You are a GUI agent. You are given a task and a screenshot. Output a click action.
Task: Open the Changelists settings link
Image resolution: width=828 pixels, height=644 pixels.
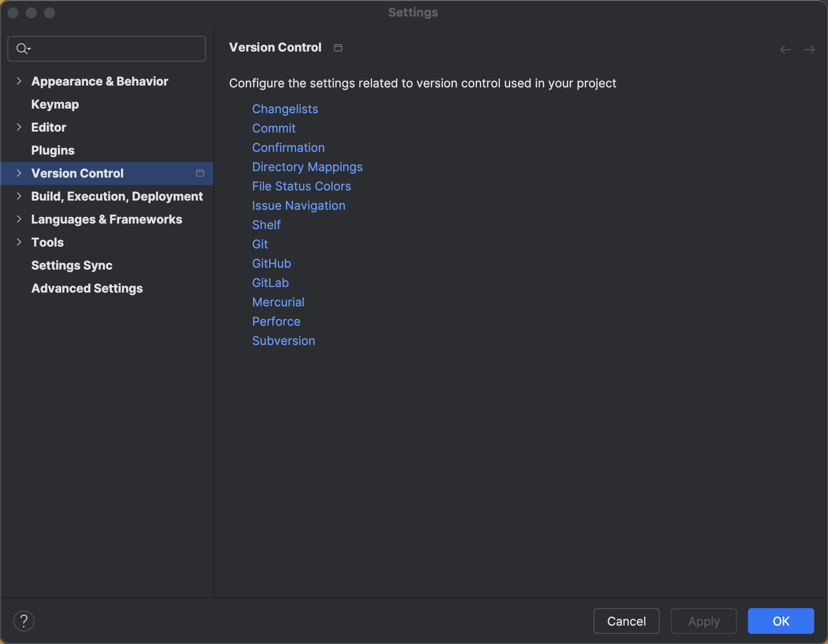(x=285, y=109)
